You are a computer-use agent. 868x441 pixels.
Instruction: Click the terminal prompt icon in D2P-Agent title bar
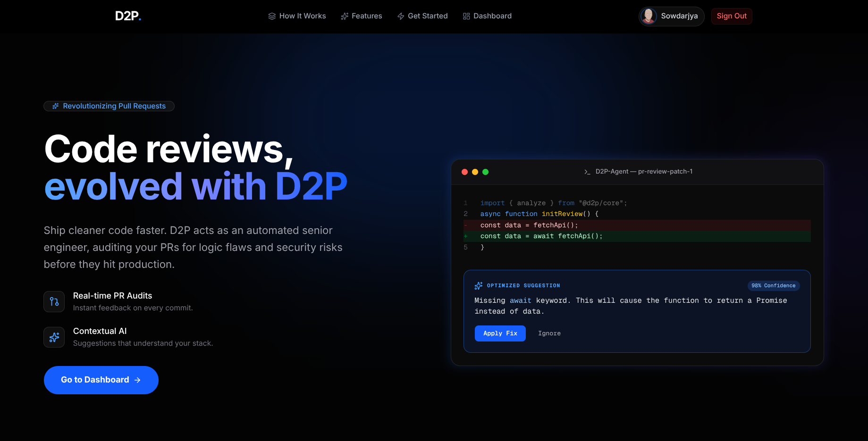(x=587, y=172)
